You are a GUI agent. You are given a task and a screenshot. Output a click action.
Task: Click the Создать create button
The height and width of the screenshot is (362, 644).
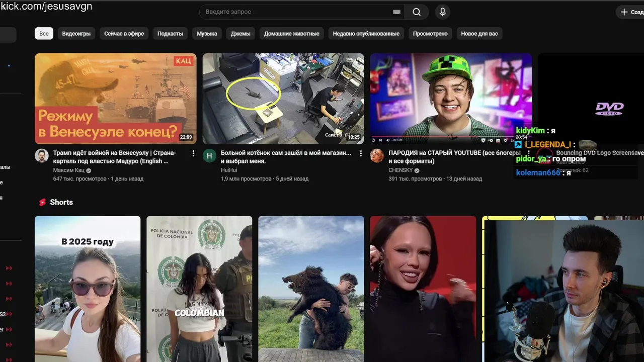coord(630,12)
